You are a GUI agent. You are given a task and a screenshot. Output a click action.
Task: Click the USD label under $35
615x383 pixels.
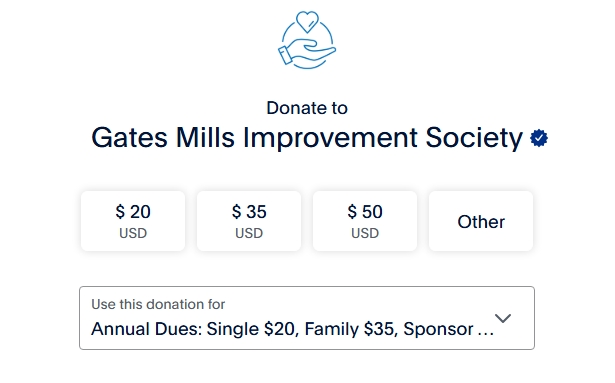point(249,233)
